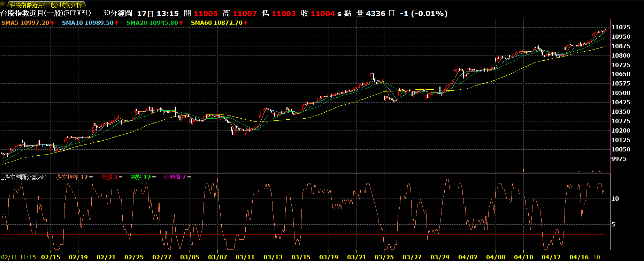Open the round dropdown button beside the chart tab
This screenshot has width=644, height=261.
tap(3, 5)
